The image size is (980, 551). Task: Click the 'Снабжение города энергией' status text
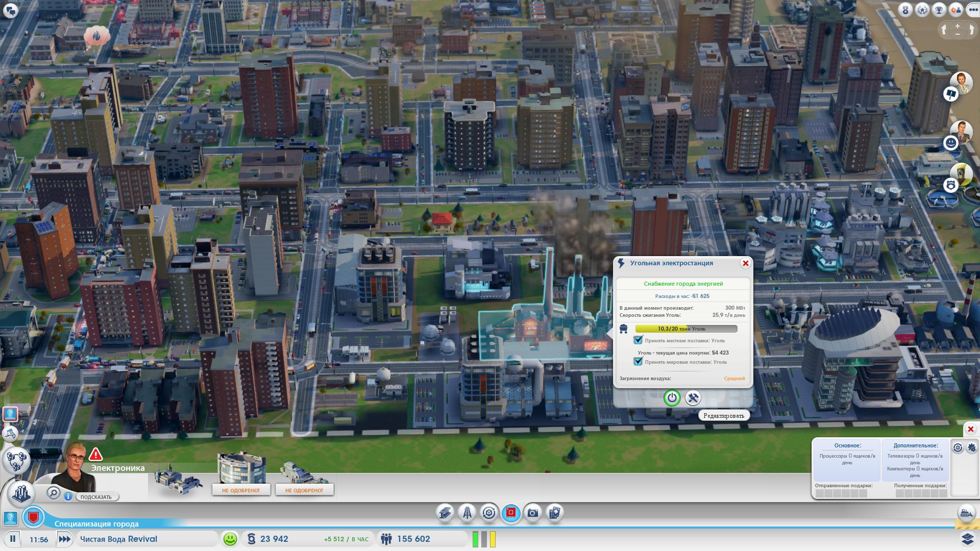(683, 284)
